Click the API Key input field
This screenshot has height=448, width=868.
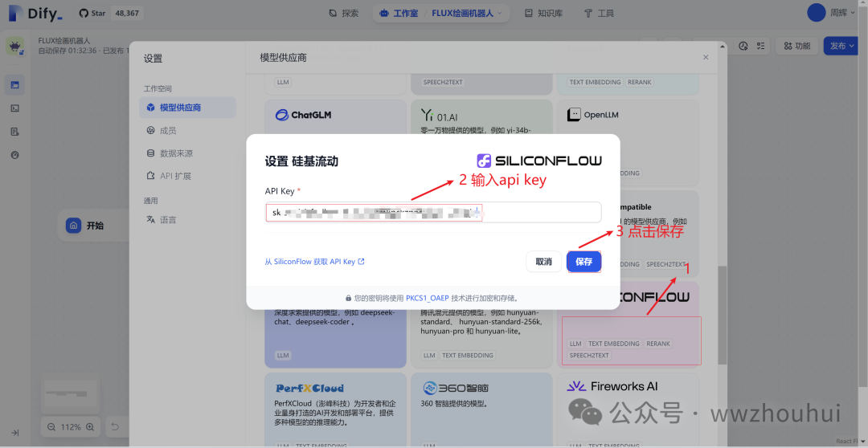pos(433,213)
